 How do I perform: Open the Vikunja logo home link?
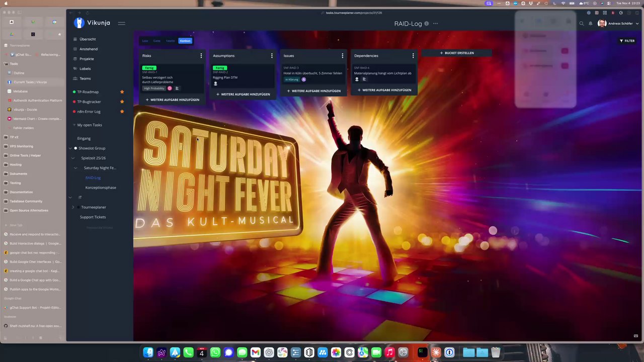92,23
